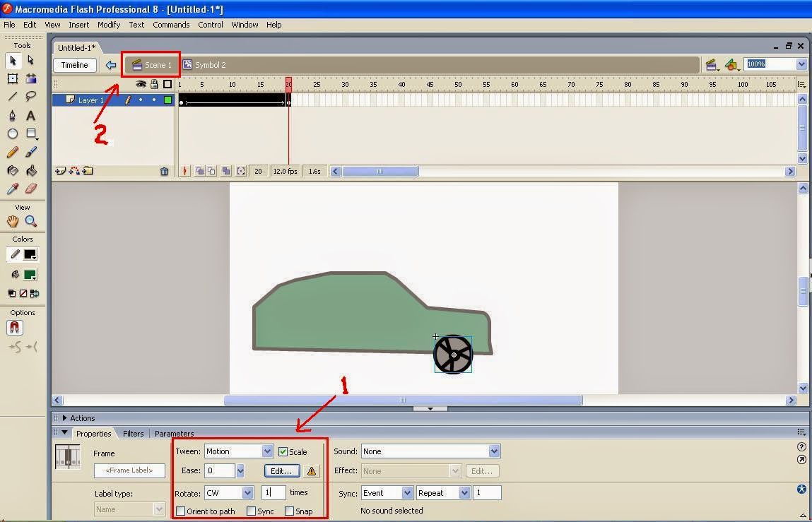812x522 pixels.
Task: Switch to the Filters tab
Action: click(133, 434)
